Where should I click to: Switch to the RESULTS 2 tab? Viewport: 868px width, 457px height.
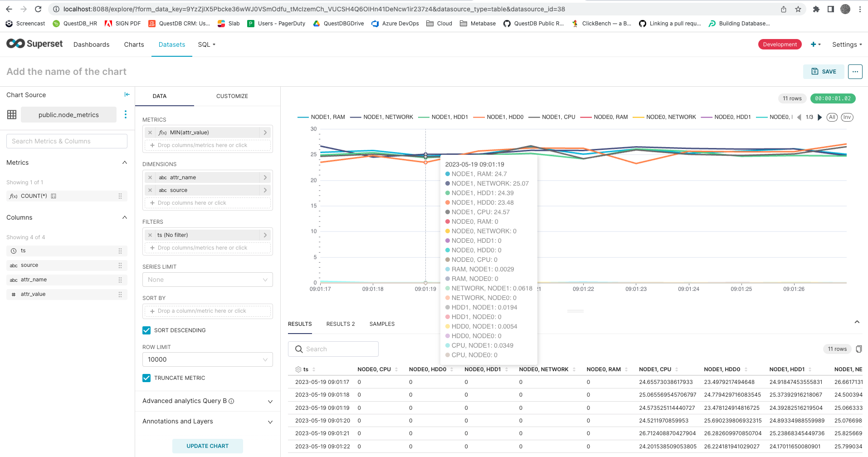pyautogui.click(x=341, y=324)
